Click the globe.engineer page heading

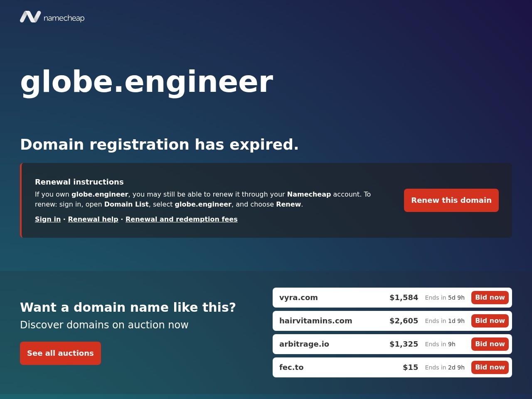pos(147,82)
